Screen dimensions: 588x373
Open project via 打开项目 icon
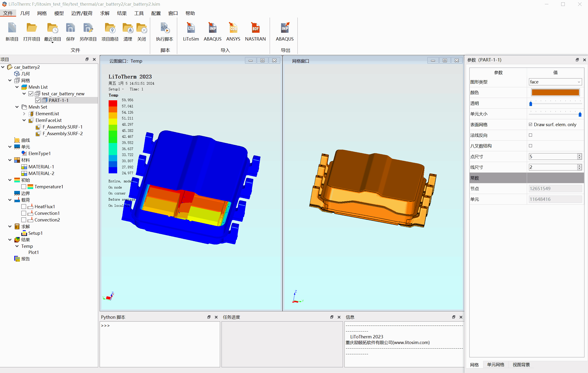point(32,28)
